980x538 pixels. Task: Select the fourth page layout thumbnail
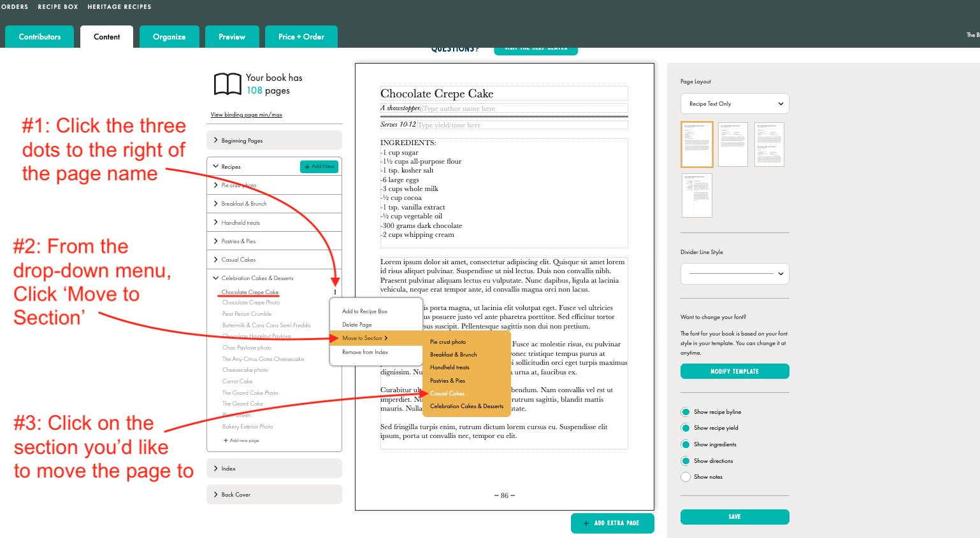696,195
